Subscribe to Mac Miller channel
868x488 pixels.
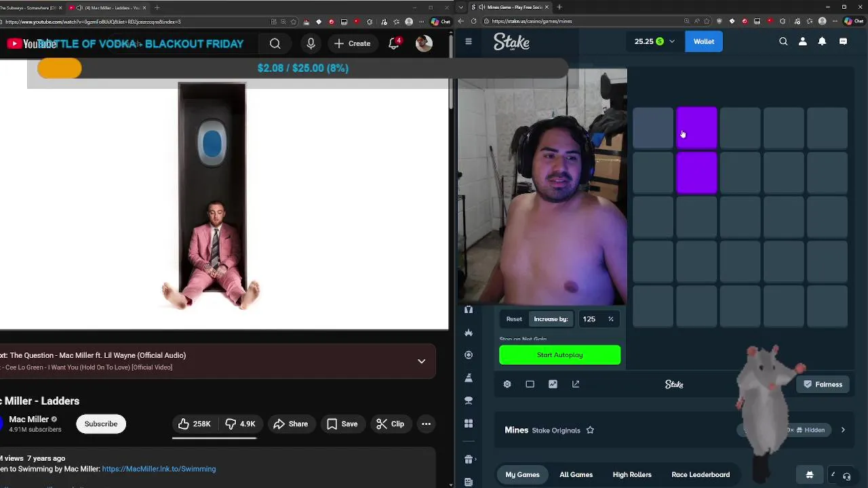point(101,424)
